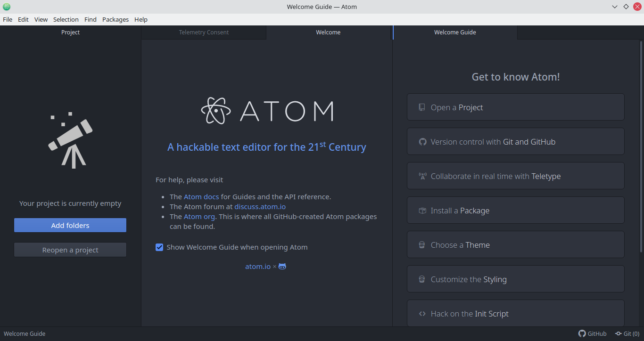The width and height of the screenshot is (644, 341).
Task: Open the Packages menu
Action: (x=115, y=19)
